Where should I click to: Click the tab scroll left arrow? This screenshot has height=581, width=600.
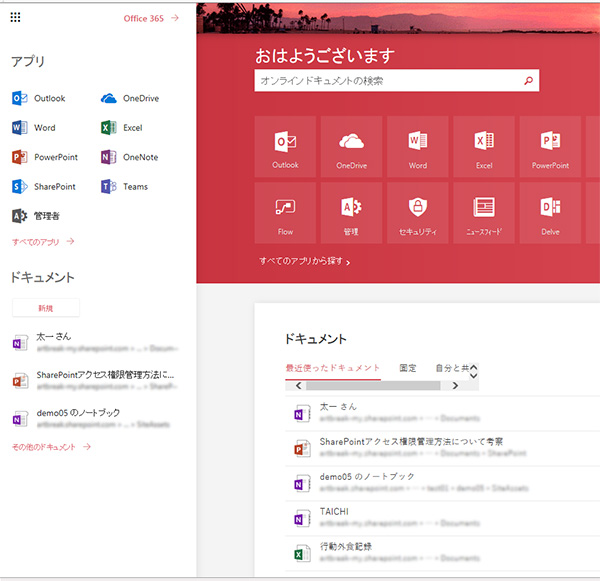299,385
